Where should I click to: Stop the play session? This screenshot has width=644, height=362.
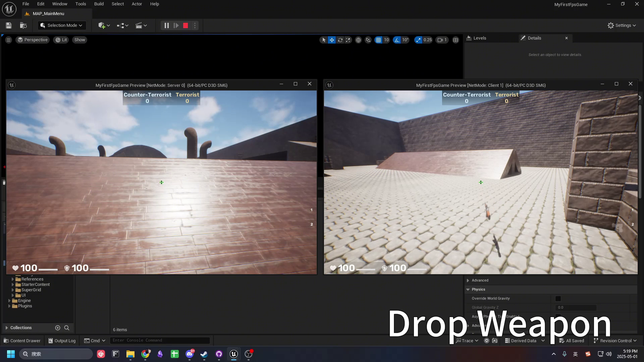(x=185, y=25)
